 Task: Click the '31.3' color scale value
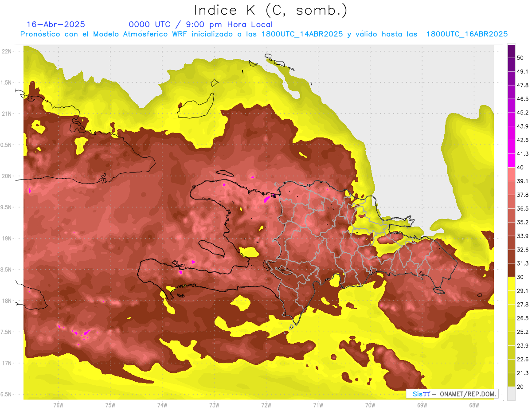523,263
